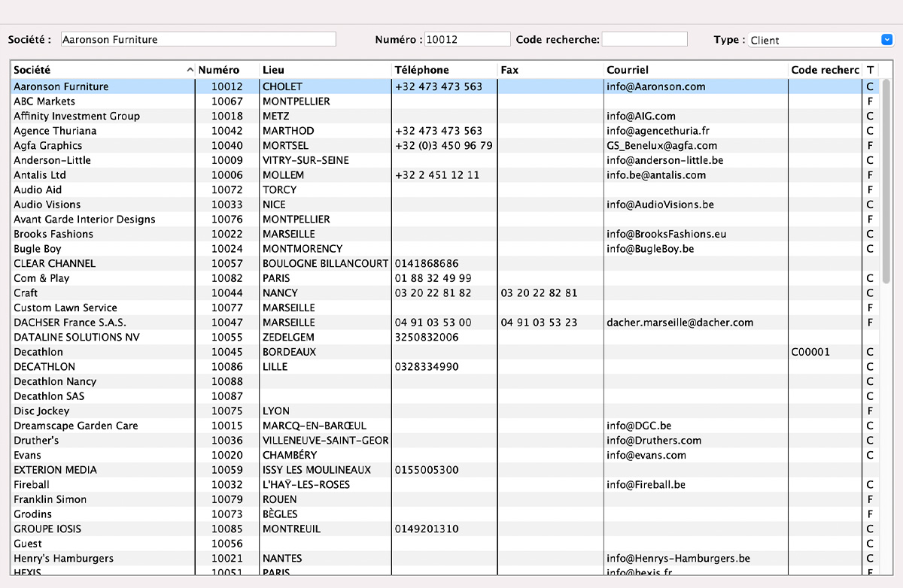Screen dimensions: 903x588
Task: Click the empty Code recherche field
Action: pos(644,39)
